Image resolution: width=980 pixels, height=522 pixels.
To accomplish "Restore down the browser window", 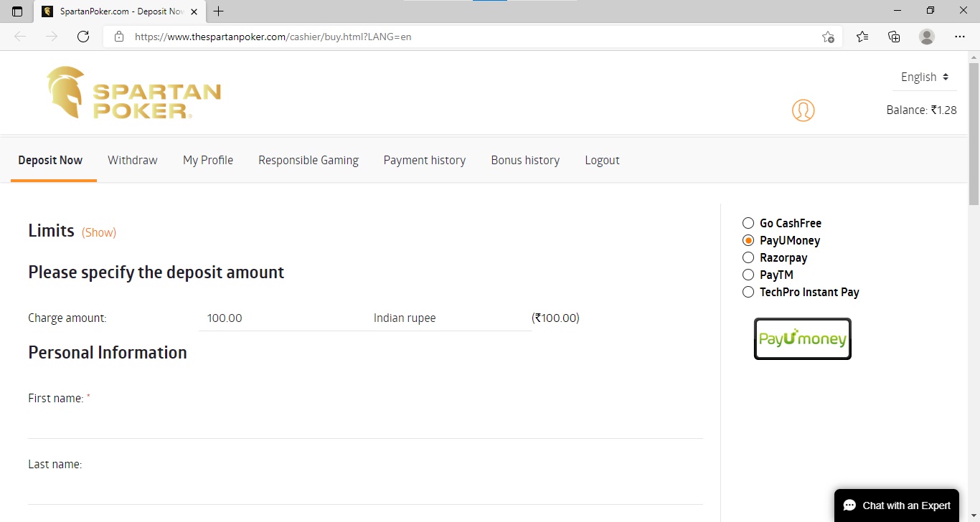I will pos(930,11).
